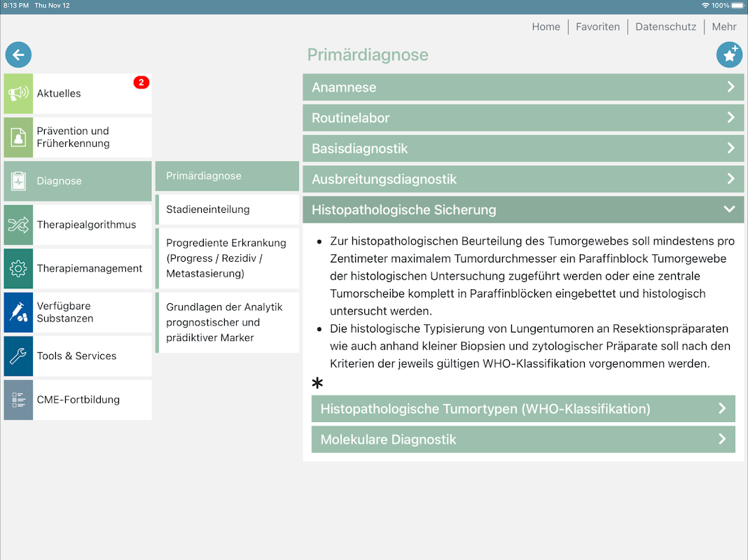Click the Primärdiagnose page heading
Image resolution: width=748 pixels, height=560 pixels.
tap(368, 55)
